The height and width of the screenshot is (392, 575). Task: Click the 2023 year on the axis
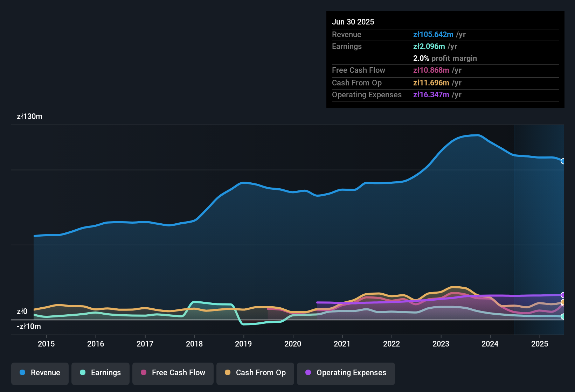coord(441,344)
